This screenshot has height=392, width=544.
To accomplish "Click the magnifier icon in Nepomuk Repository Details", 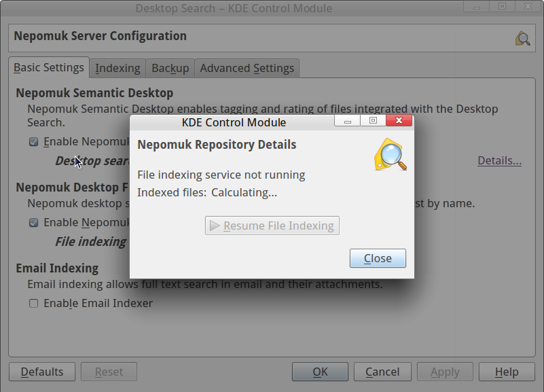I will pos(391,154).
